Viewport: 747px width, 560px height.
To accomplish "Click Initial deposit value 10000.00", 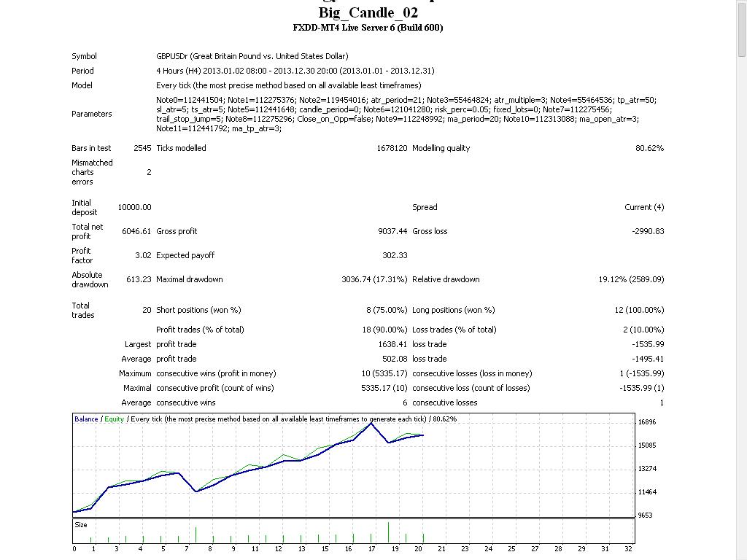I will [134, 207].
